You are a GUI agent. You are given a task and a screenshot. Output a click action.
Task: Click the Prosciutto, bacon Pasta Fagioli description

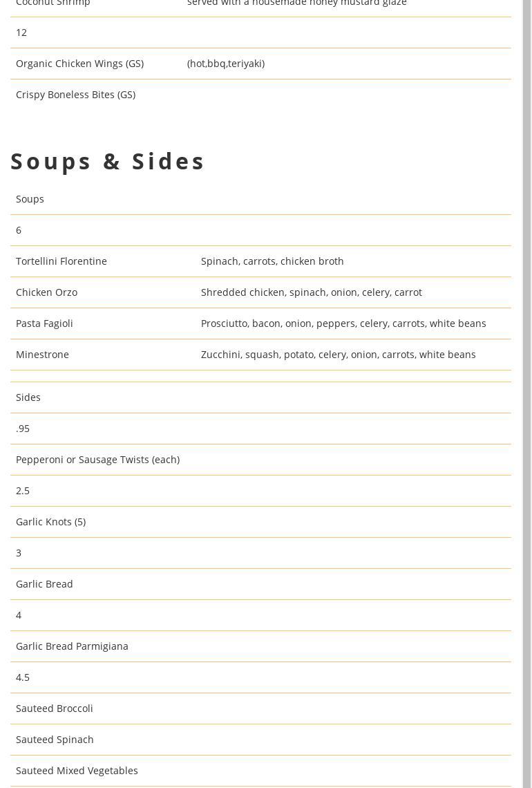343,323
